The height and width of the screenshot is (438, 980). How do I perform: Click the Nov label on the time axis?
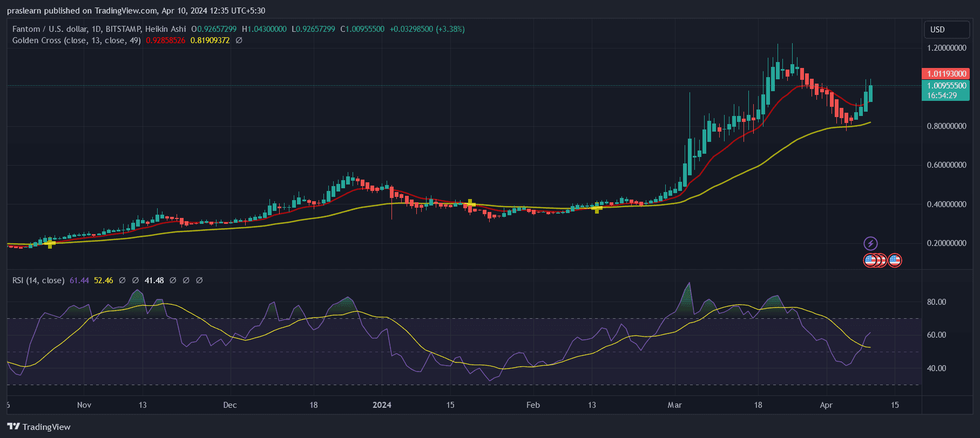(x=84, y=405)
